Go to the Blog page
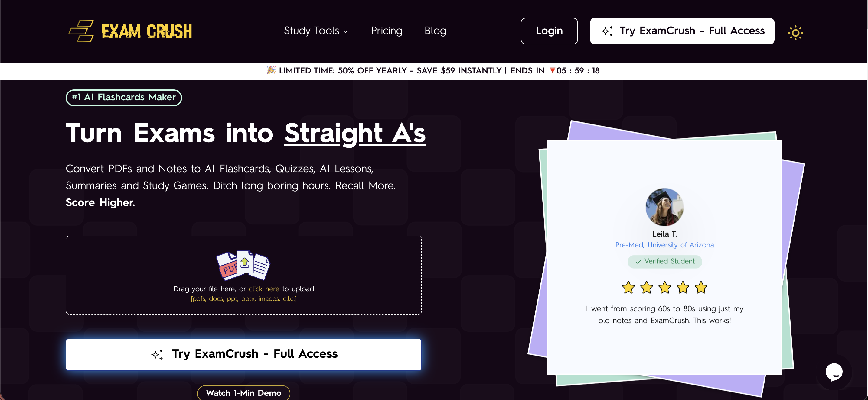This screenshot has height=400, width=868. point(435,31)
